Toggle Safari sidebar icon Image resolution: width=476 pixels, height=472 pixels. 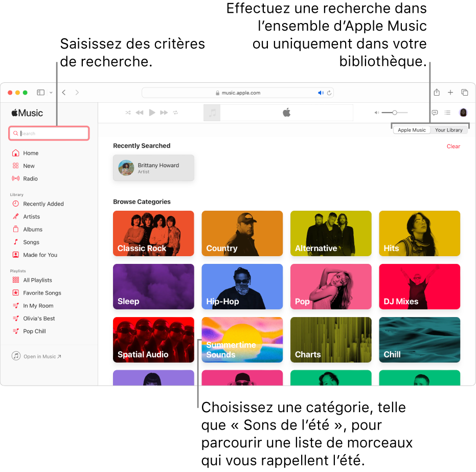pyautogui.click(x=41, y=93)
